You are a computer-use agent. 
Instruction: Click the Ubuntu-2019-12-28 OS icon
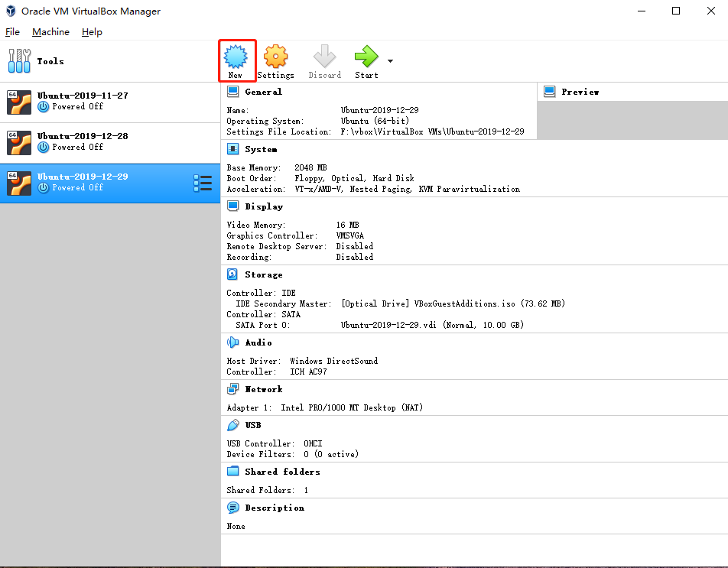pyautogui.click(x=19, y=142)
